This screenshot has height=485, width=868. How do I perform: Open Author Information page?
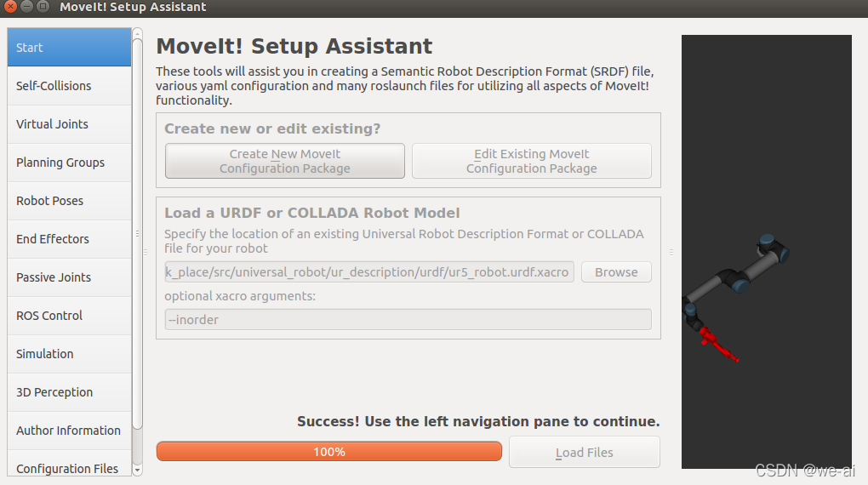(68, 431)
